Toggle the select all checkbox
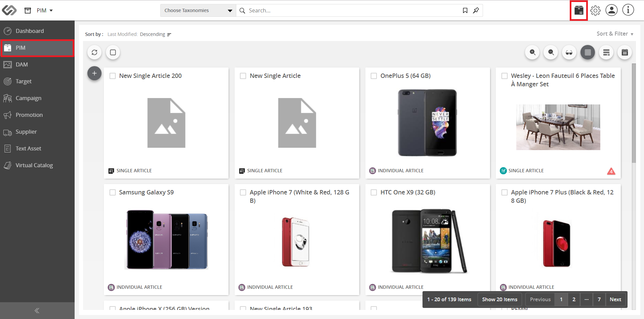The width and height of the screenshot is (644, 319). tap(113, 52)
